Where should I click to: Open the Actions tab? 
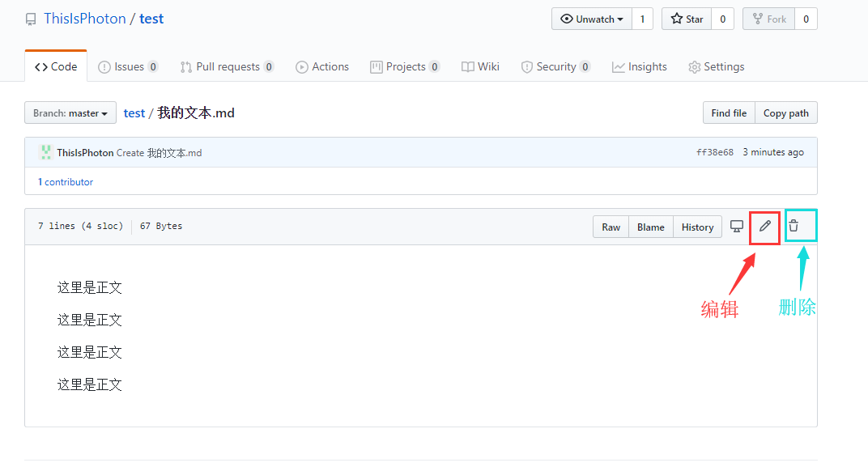(322, 66)
